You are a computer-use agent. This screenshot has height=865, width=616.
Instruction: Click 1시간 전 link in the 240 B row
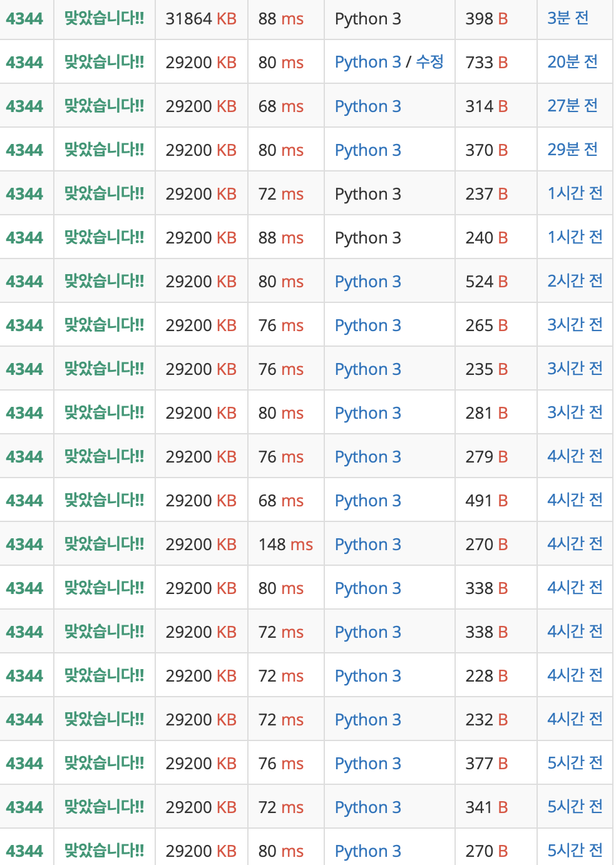pyautogui.click(x=575, y=237)
